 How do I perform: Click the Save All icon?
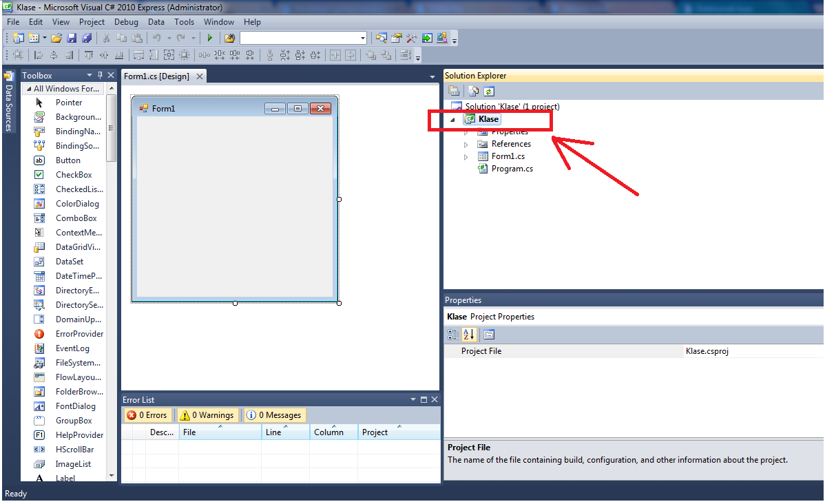click(x=87, y=38)
